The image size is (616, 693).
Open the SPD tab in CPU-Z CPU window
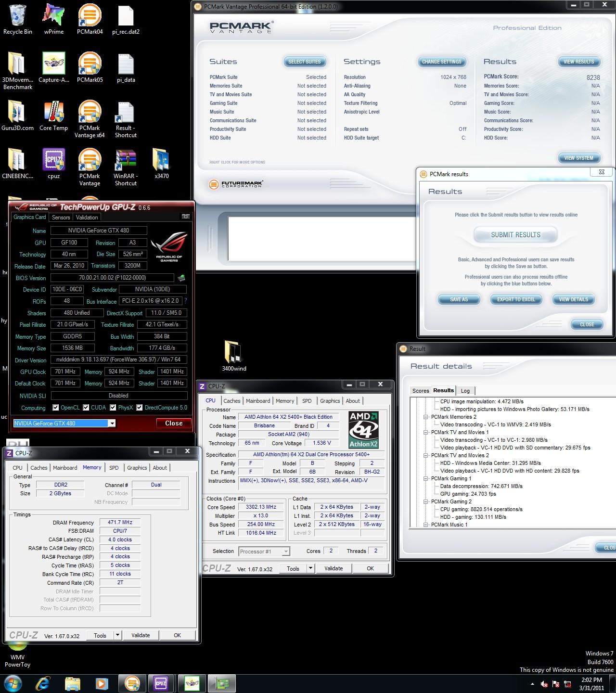307,401
